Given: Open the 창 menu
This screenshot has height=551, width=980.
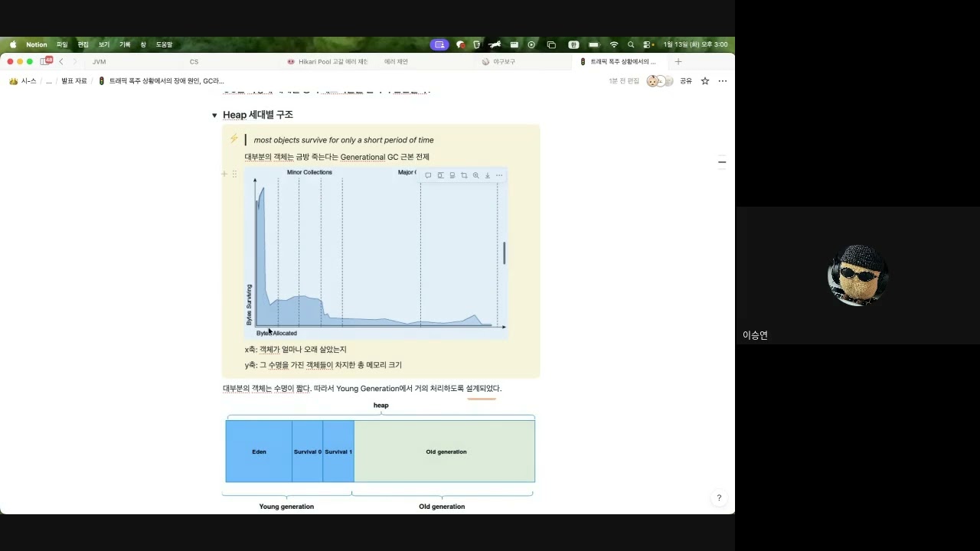Looking at the screenshot, I should (143, 44).
